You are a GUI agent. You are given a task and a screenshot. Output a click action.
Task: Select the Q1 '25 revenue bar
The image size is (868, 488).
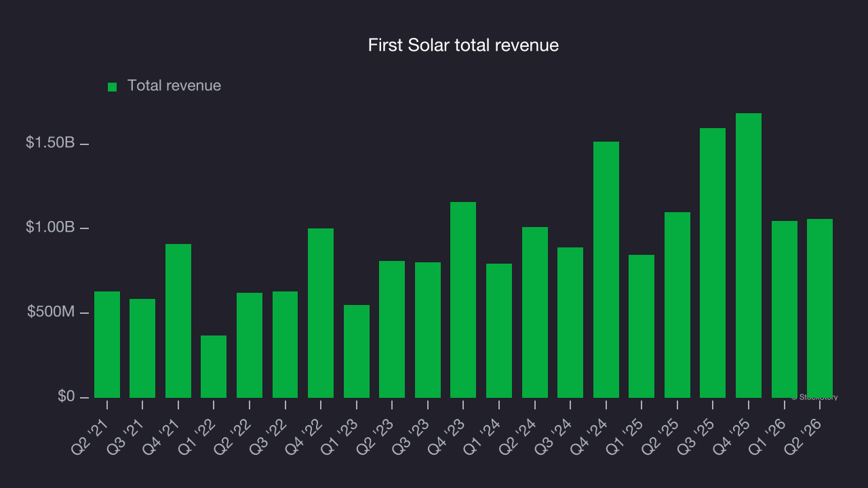[642, 326]
